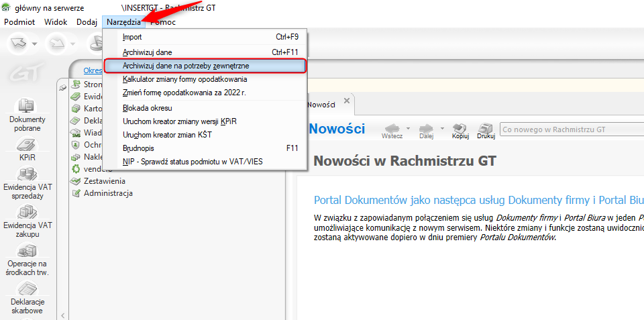Click the pin icon of module panel
This screenshot has width=644, height=320.
coord(63,87)
